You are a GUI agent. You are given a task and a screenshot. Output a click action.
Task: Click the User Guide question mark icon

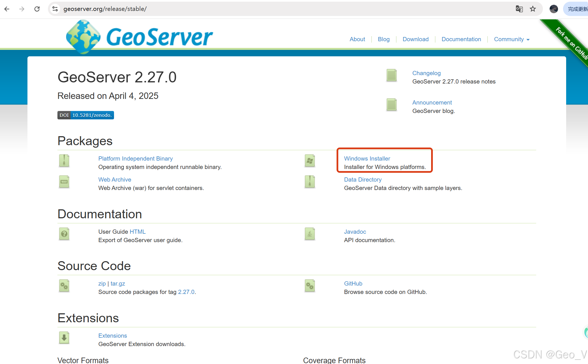pyautogui.click(x=64, y=234)
